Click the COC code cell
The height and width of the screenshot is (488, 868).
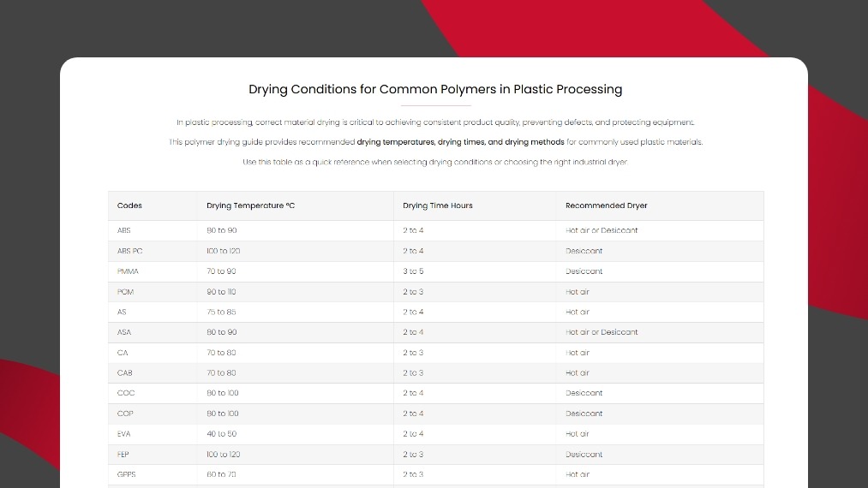coord(126,393)
